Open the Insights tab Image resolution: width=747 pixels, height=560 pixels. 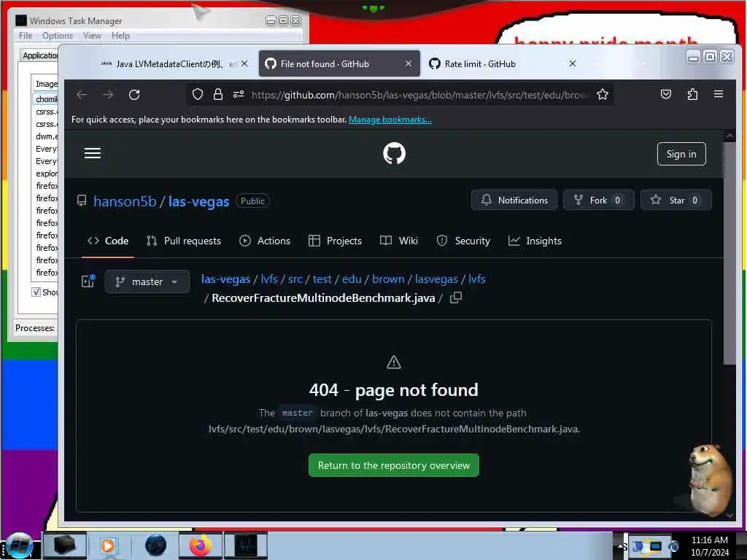(535, 241)
